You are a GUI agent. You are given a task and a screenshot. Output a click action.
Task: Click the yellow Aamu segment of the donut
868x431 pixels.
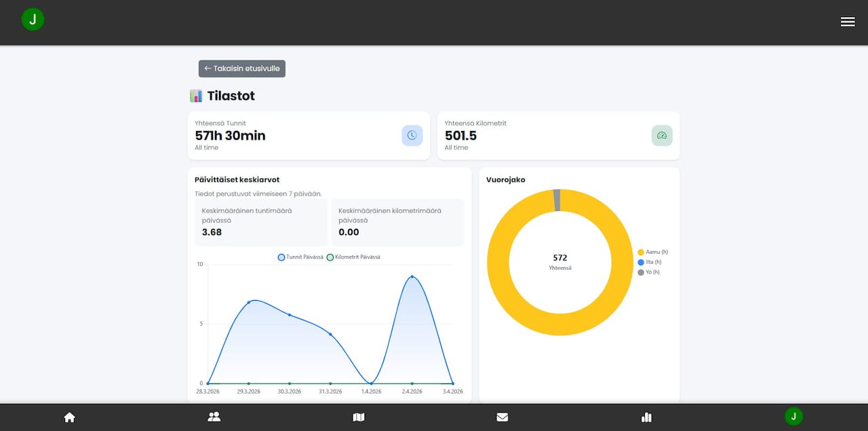(560, 324)
